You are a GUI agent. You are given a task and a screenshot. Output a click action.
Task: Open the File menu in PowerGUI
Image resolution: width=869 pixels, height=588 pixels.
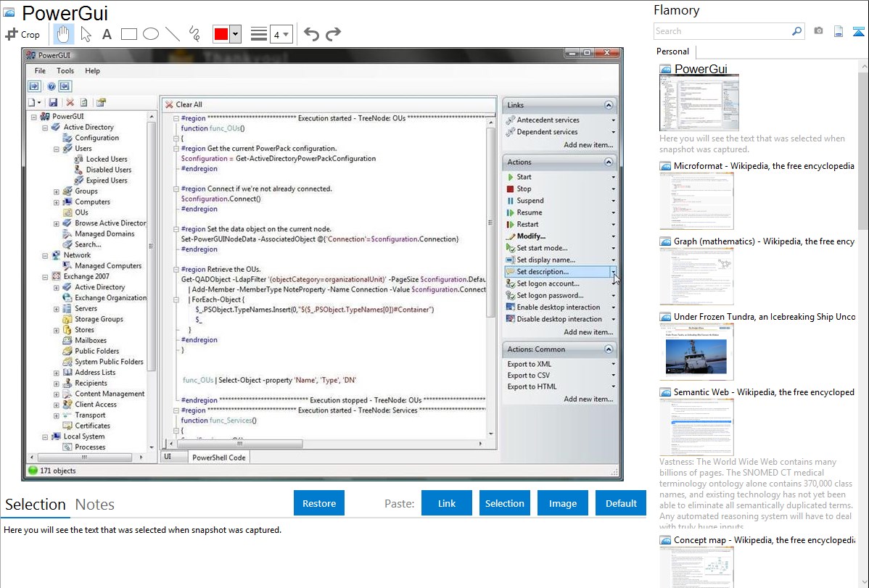click(x=40, y=71)
